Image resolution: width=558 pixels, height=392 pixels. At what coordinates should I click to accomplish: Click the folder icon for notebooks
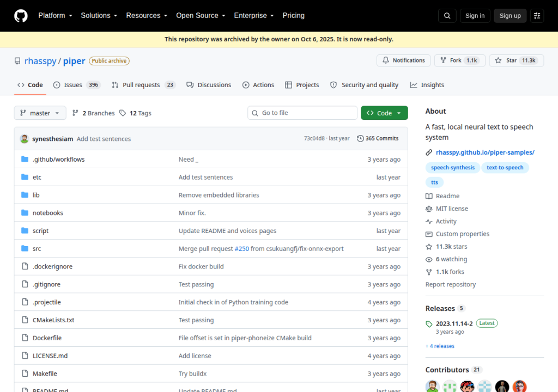point(25,213)
